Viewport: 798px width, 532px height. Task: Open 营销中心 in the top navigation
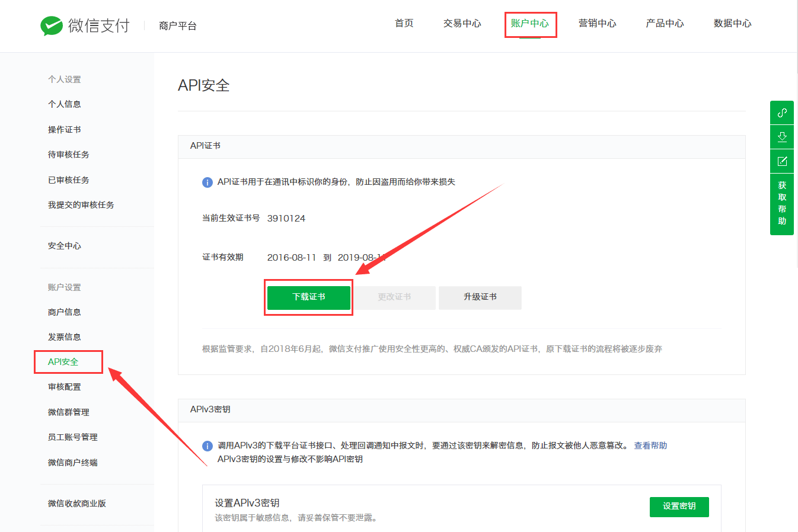[598, 23]
